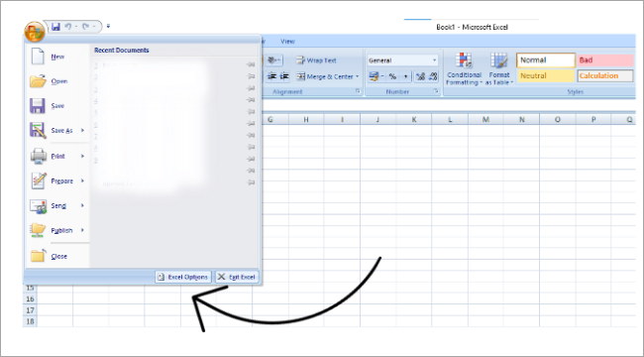Select Print in the Office menu
Screen dimensions: 644x357
[57, 157]
